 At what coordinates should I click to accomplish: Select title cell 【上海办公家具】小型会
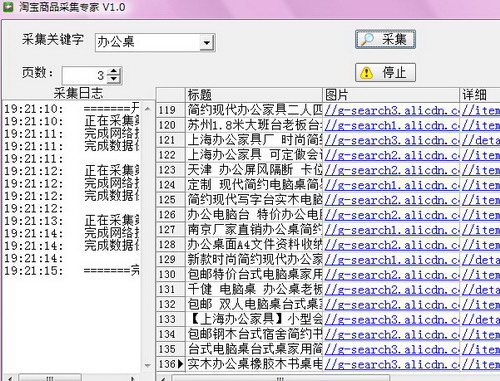pos(254,319)
